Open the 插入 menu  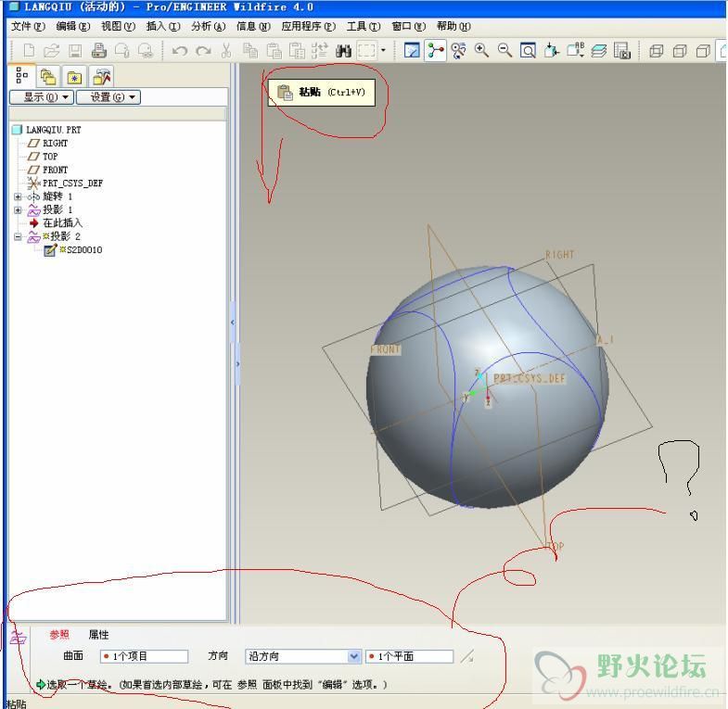click(163, 26)
